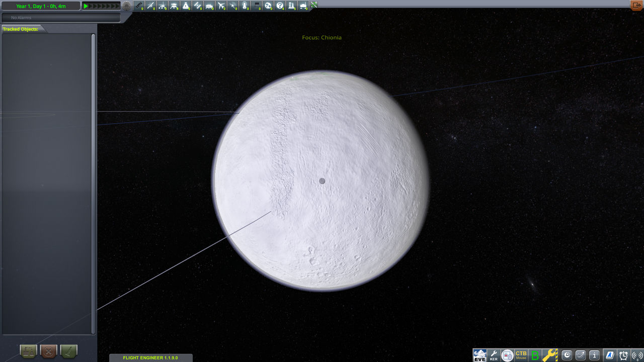
Task: Toggle the debris filter icon
Action: [139, 6]
